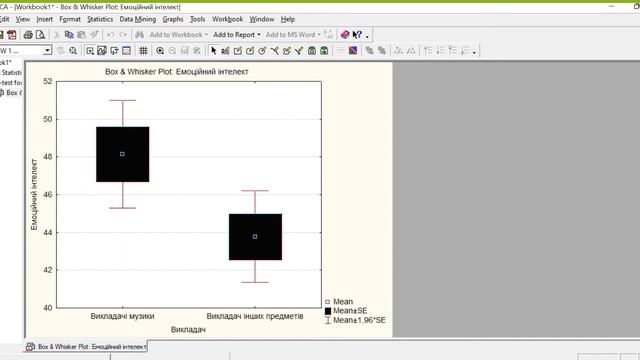Click the second insert object box tool icon

pyautogui.click(x=250, y=51)
